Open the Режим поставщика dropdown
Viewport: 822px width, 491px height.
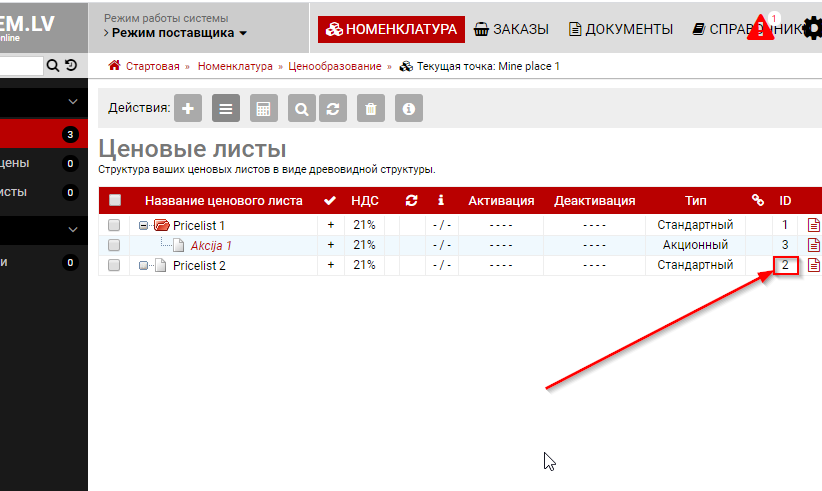(179, 33)
